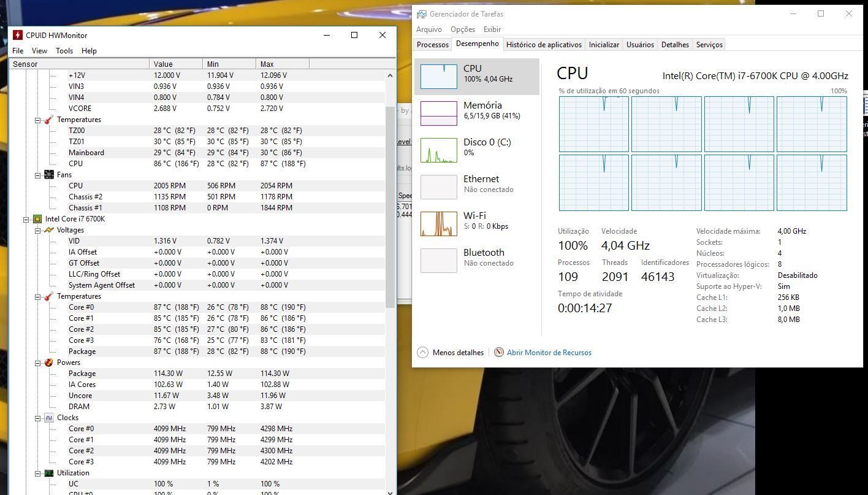Viewport: 868px width, 495px height.
Task: Click the Intel Core i7 6700K chip icon
Action: pos(37,219)
